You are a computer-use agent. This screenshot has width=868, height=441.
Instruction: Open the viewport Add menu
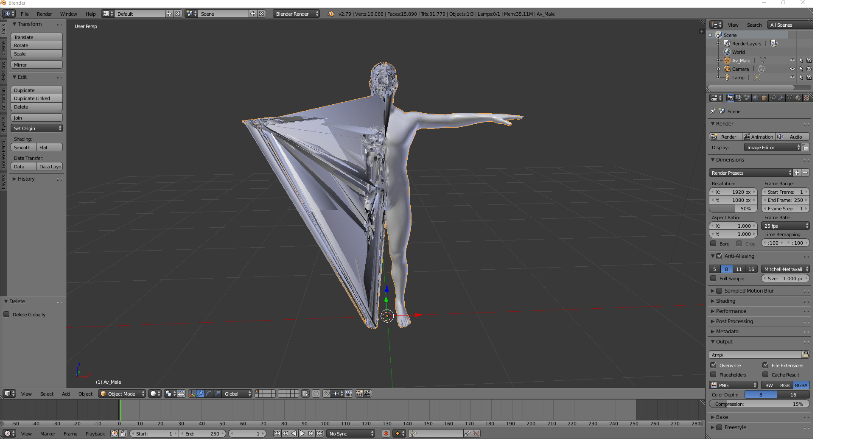[x=66, y=394]
